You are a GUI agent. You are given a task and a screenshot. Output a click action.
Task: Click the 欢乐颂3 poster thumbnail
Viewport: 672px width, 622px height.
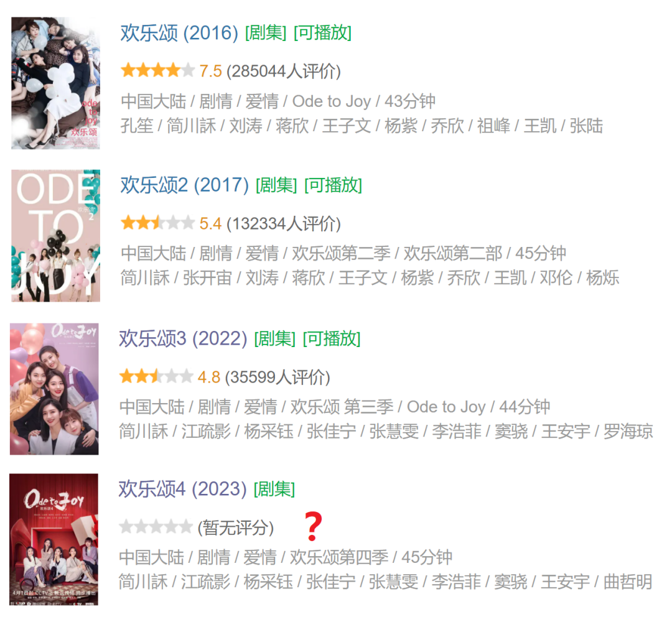pyautogui.click(x=54, y=389)
